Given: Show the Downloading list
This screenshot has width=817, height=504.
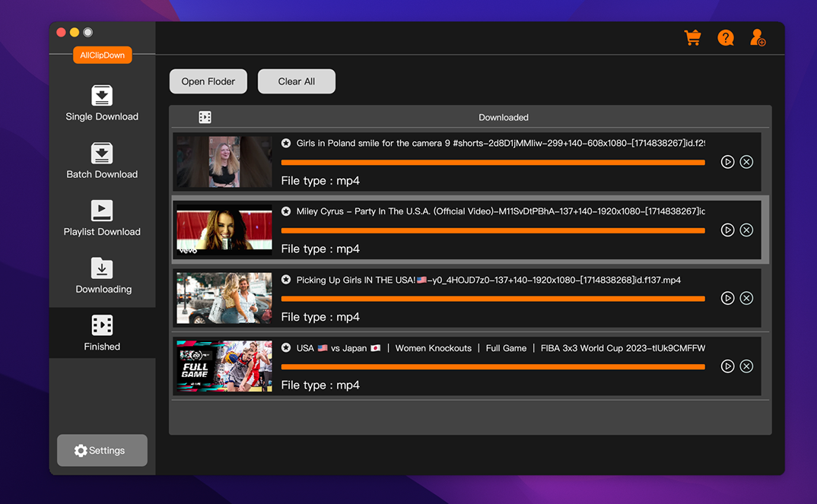Looking at the screenshot, I should click(103, 276).
